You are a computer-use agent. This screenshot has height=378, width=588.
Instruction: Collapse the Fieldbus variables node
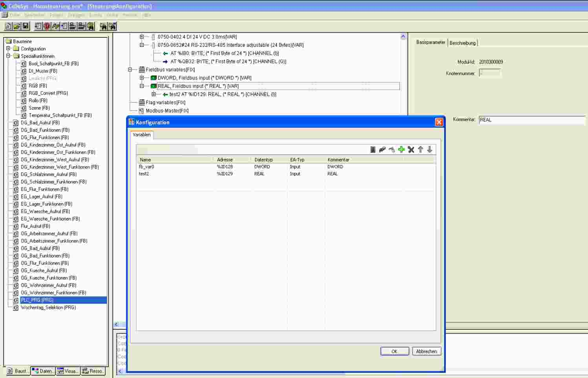(130, 70)
